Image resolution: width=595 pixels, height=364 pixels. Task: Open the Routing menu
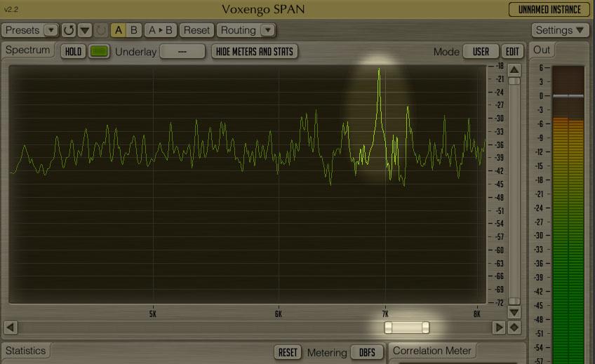[239, 30]
